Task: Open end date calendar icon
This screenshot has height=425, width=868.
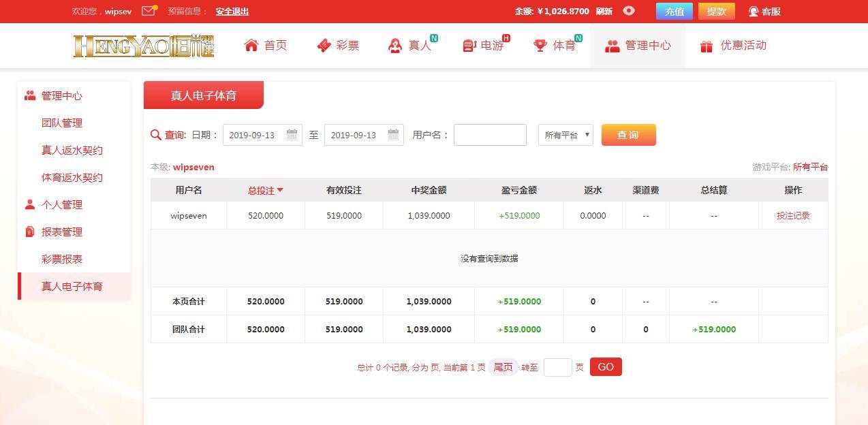Action: 393,135
